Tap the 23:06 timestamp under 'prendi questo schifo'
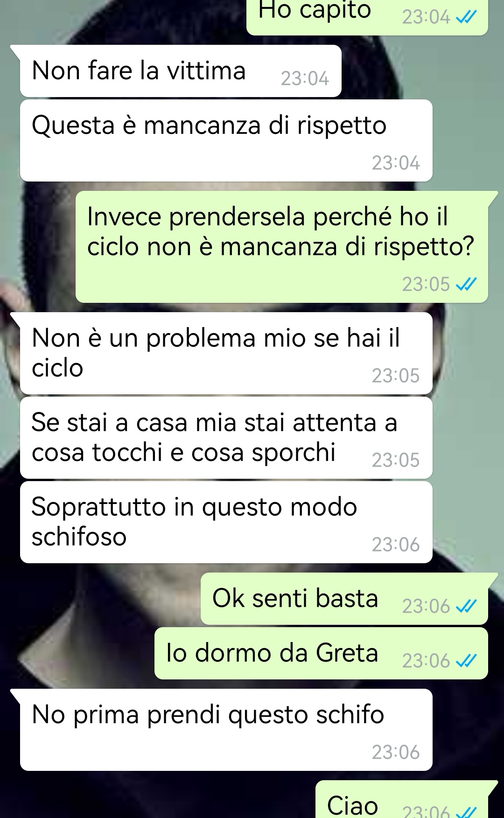The image size is (504, 818). click(x=396, y=752)
